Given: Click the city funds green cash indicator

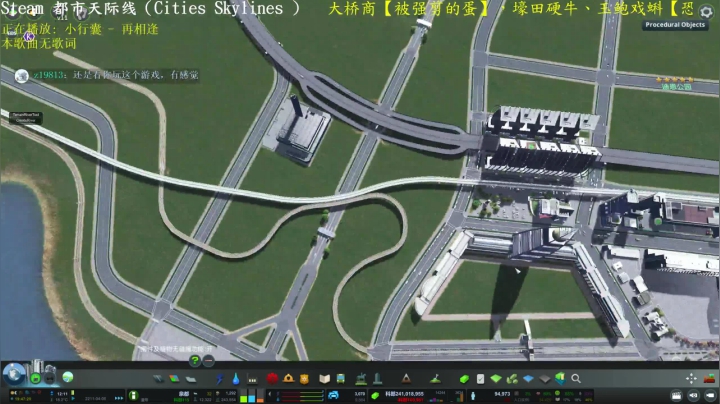Looking at the screenshot, I should [x=375, y=395].
